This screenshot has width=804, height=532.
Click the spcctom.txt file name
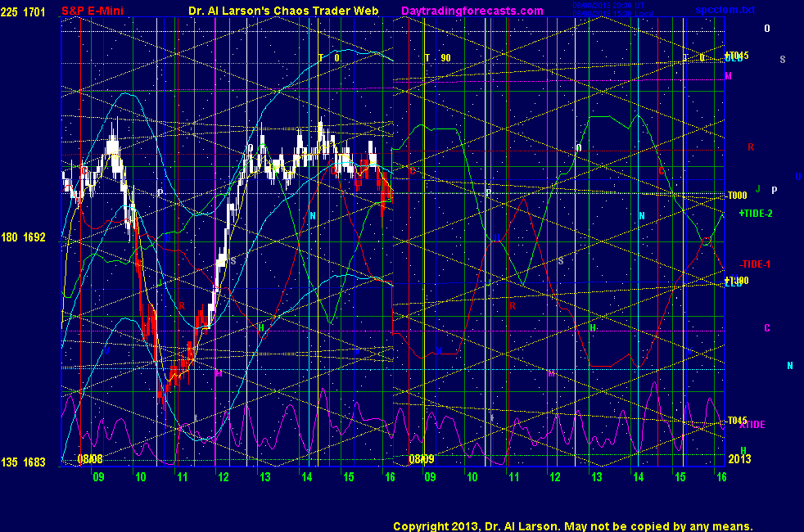tap(725, 10)
